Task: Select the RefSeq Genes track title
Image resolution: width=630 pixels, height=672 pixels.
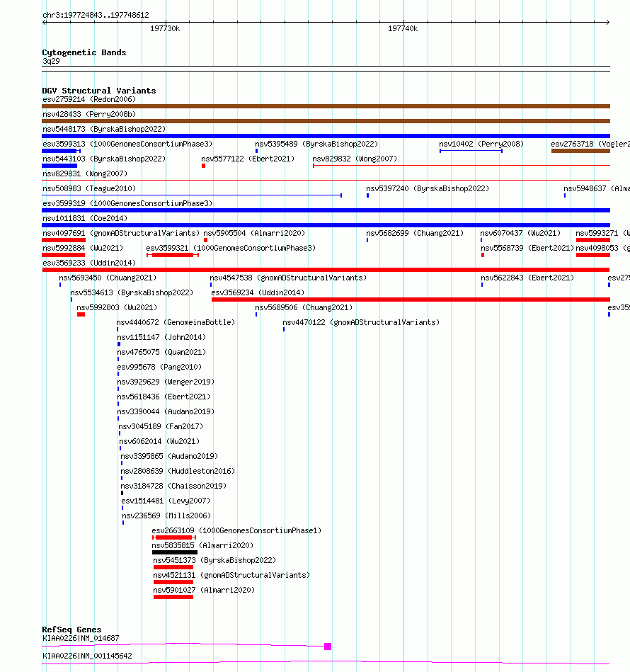Action: click(x=71, y=630)
